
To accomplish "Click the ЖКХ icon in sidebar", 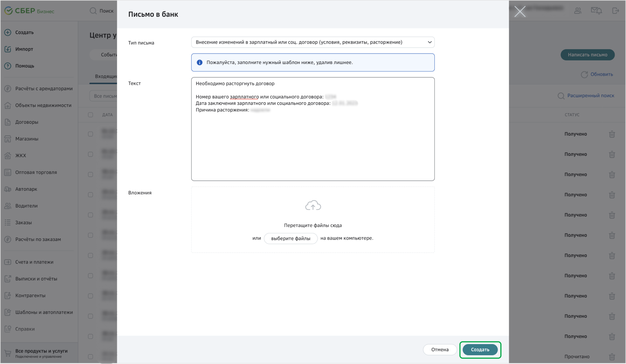I will click(8, 156).
